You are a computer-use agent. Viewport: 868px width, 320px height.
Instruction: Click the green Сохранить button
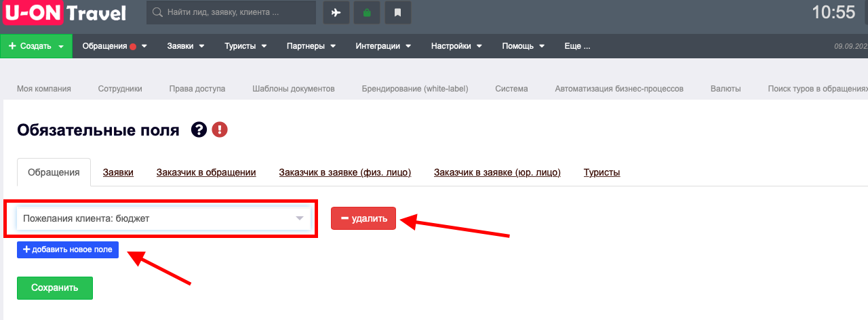pyautogui.click(x=55, y=287)
